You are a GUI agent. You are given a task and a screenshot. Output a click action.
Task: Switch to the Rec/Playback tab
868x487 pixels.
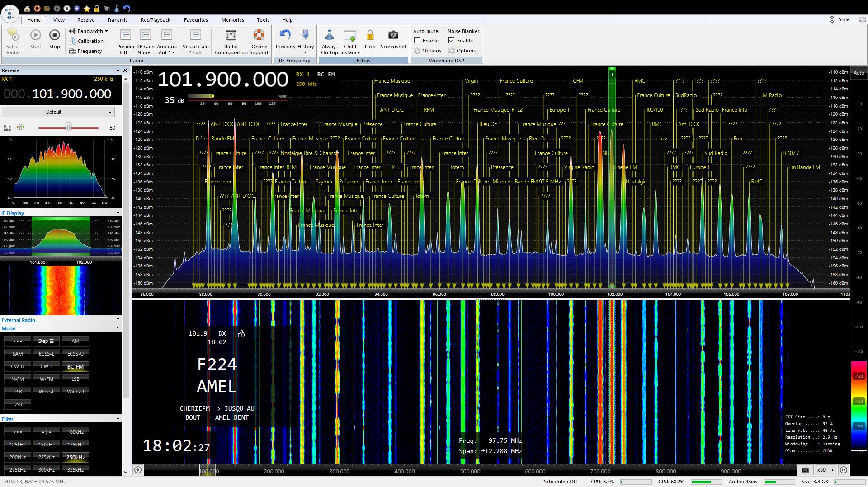pos(155,20)
